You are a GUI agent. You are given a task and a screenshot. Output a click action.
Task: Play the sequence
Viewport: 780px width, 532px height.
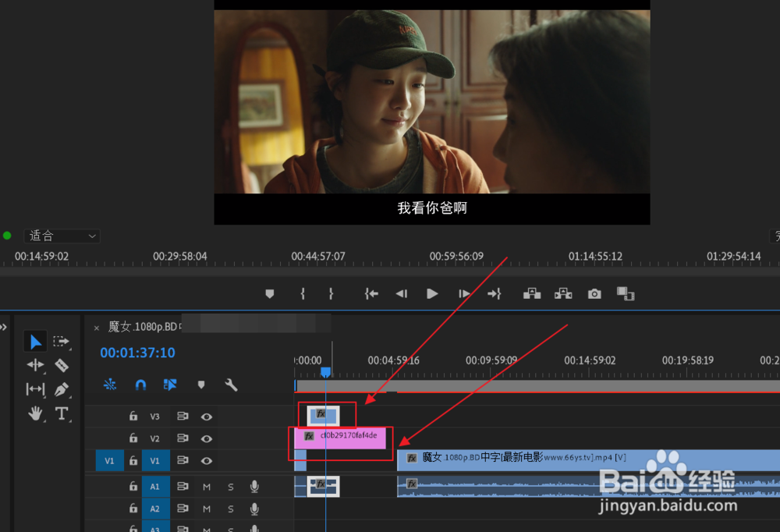click(x=432, y=294)
